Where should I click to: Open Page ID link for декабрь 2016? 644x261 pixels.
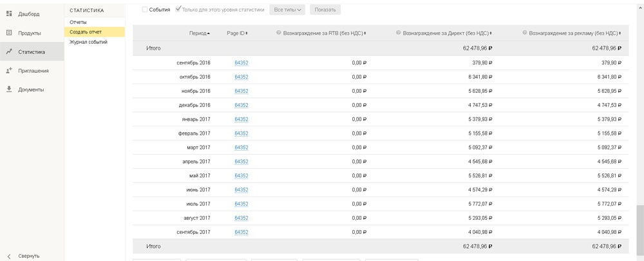[x=241, y=105]
